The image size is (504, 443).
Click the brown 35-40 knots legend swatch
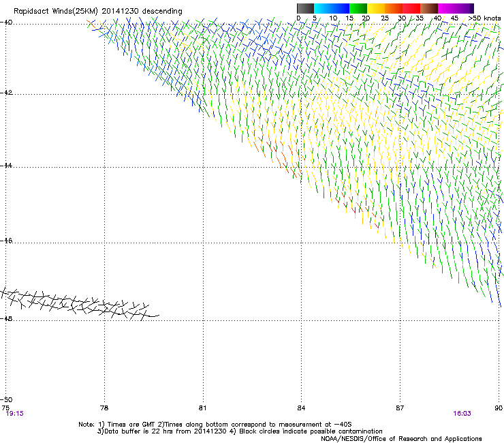[x=429, y=8]
